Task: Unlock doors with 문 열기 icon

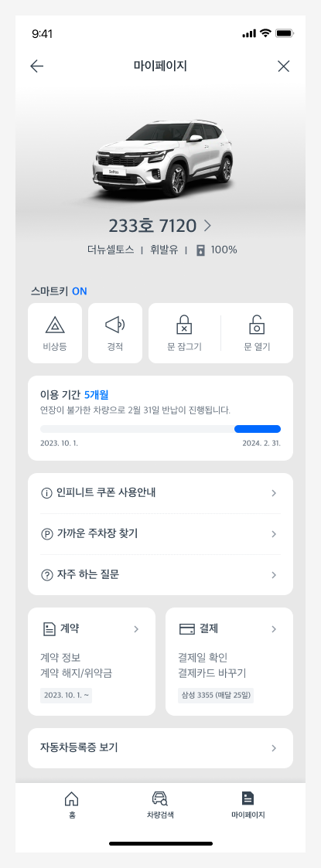Action: click(257, 333)
